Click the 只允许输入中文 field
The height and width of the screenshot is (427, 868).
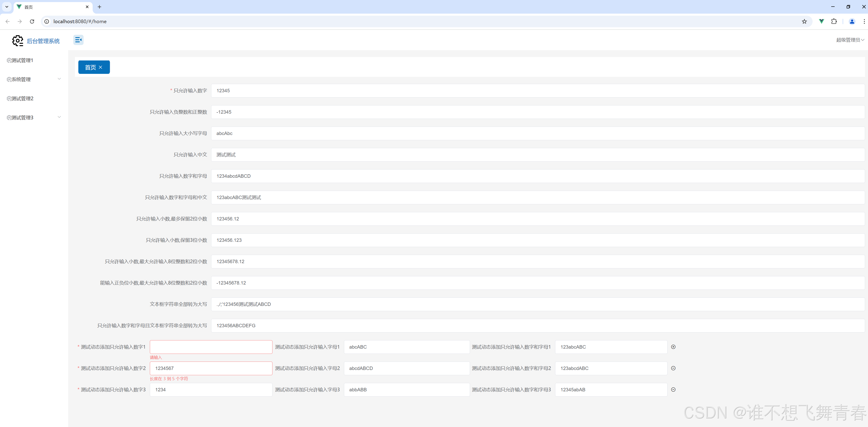538,155
